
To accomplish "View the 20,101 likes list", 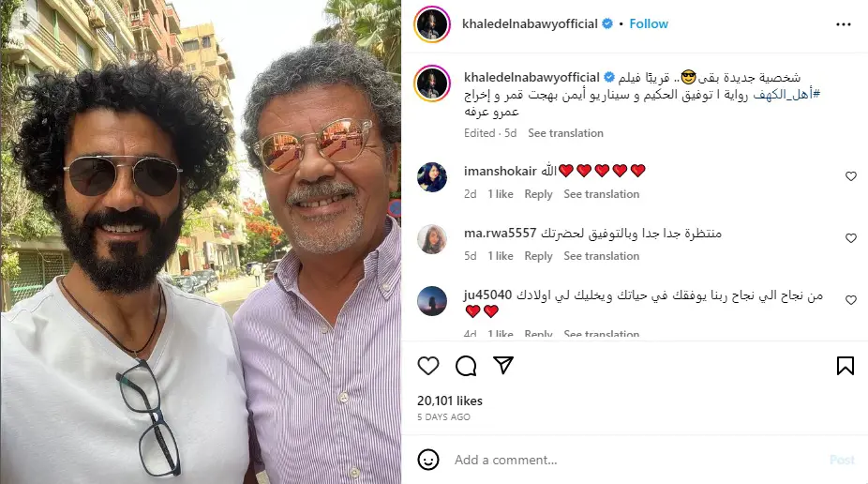I will [450, 401].
